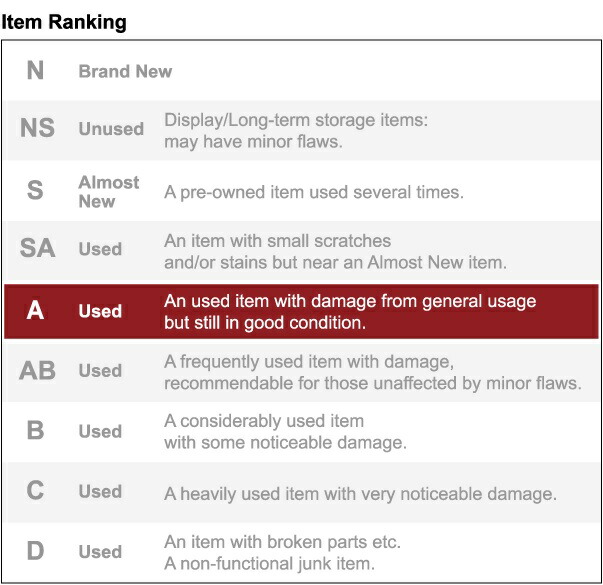
Task: Select the highlighted A rank letter
Action: (35, 311)
